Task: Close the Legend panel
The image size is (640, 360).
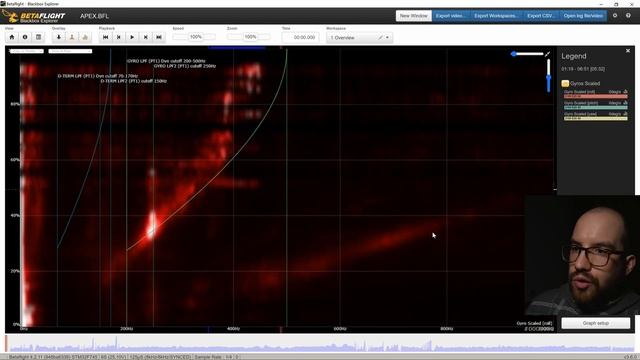Action: click(628, 51)
